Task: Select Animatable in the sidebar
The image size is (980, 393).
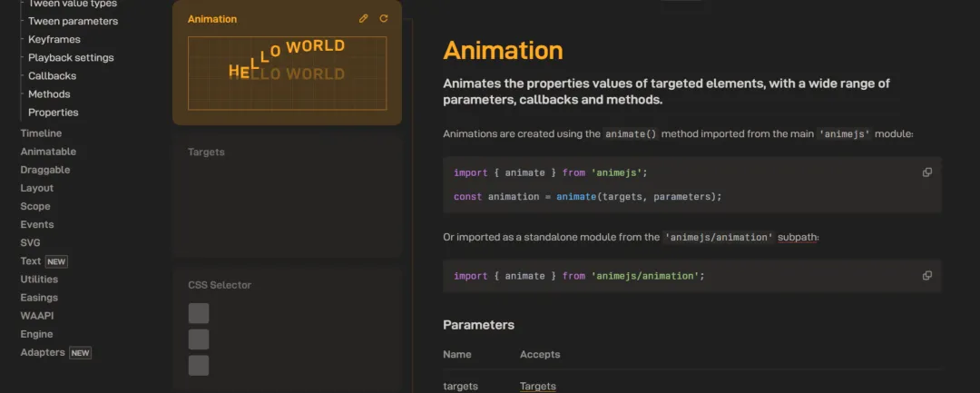Action: point(48,152)
